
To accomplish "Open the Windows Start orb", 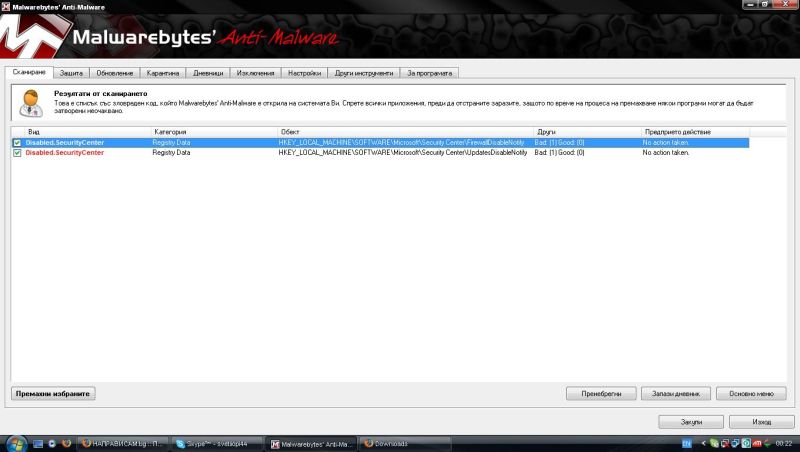I will [x=16, y=444].
